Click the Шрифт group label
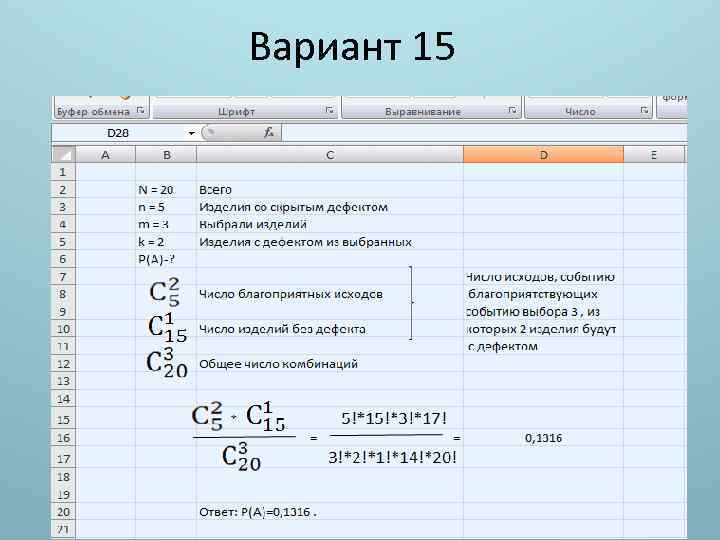This screenshot has width=720, height=540. click(x=236, y=112)
